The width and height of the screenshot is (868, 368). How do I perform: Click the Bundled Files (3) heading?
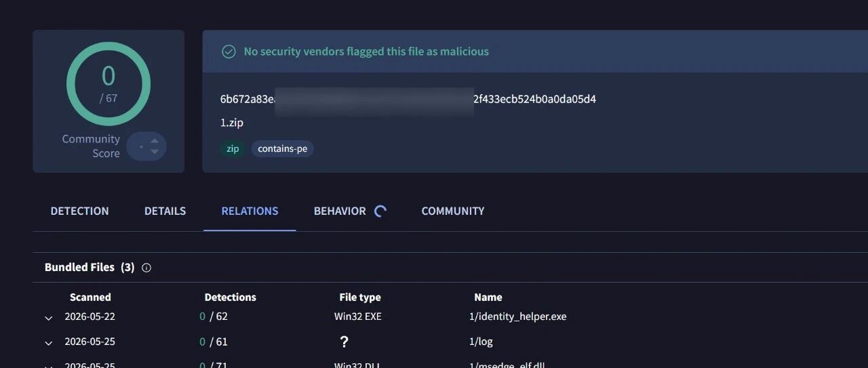(90, 267)
